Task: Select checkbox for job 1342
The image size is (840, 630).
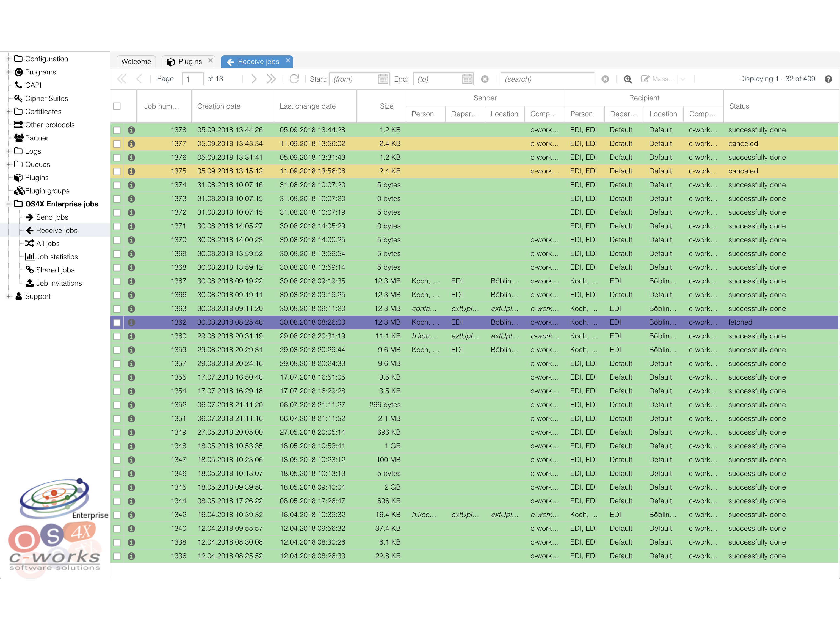Action: click(x=117, y=515)
